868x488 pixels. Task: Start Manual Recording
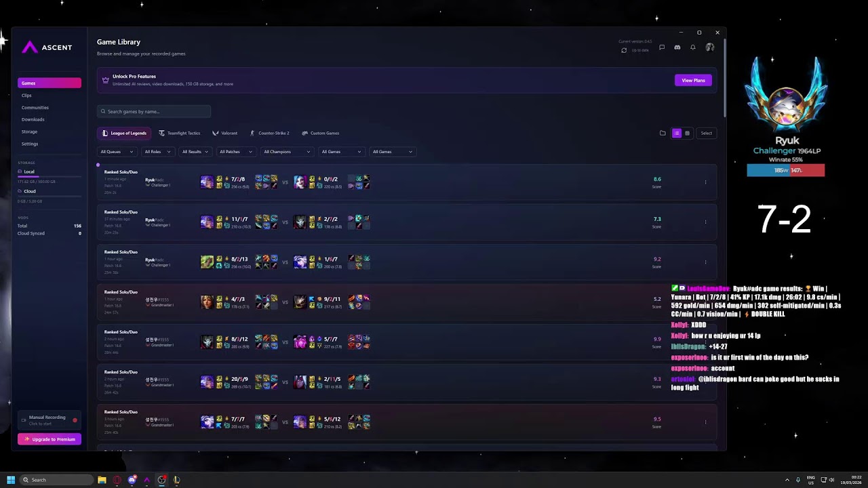(50, 420)
